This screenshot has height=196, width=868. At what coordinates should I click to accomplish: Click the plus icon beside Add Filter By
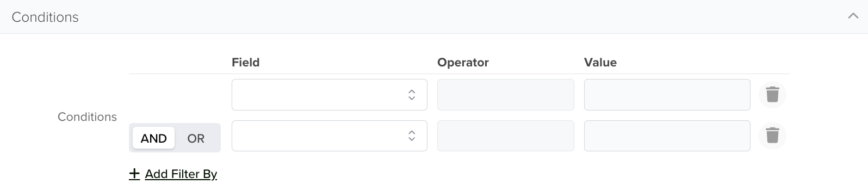pyautogui.click(x=134, y=174)
